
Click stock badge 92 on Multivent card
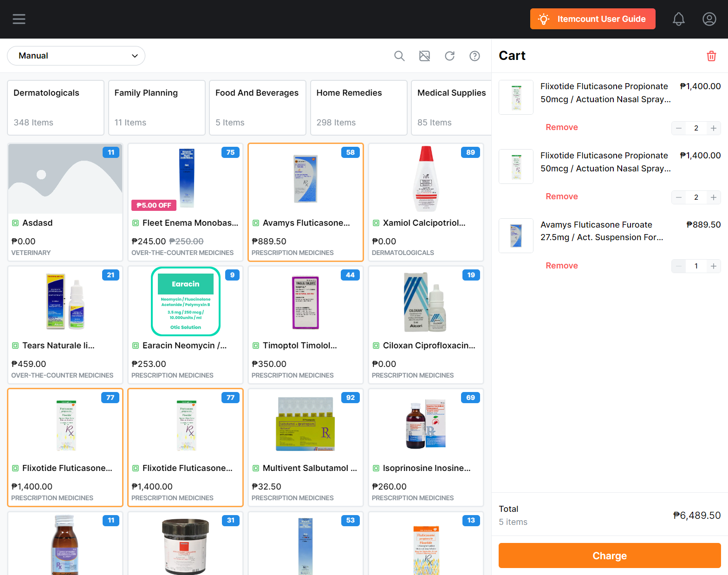(x=351, y=398)
